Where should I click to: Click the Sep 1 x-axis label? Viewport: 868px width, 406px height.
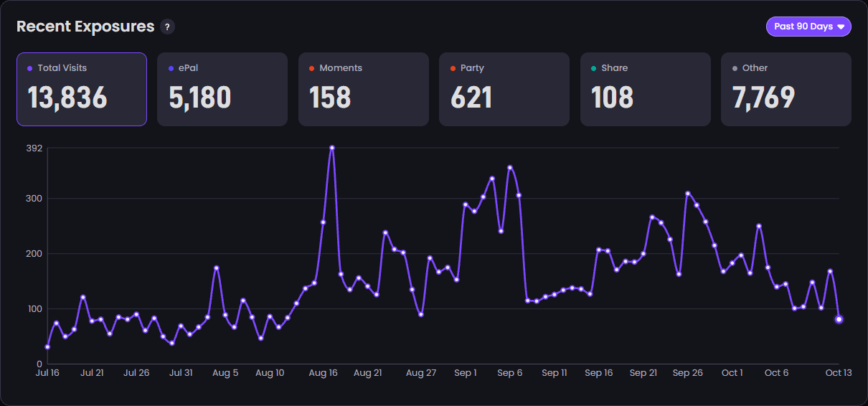tap(466, 373)
